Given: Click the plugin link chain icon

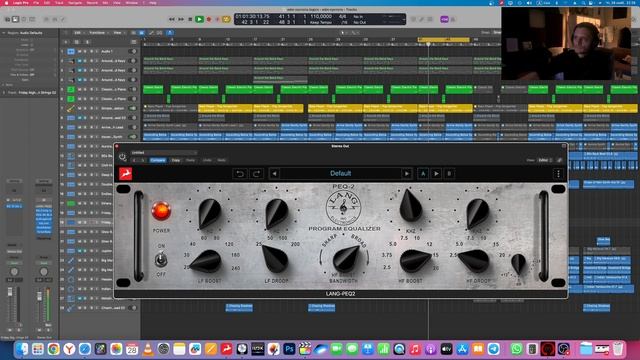Looking at the screenshot, I should pyautogui.click(x=560, y=160).
